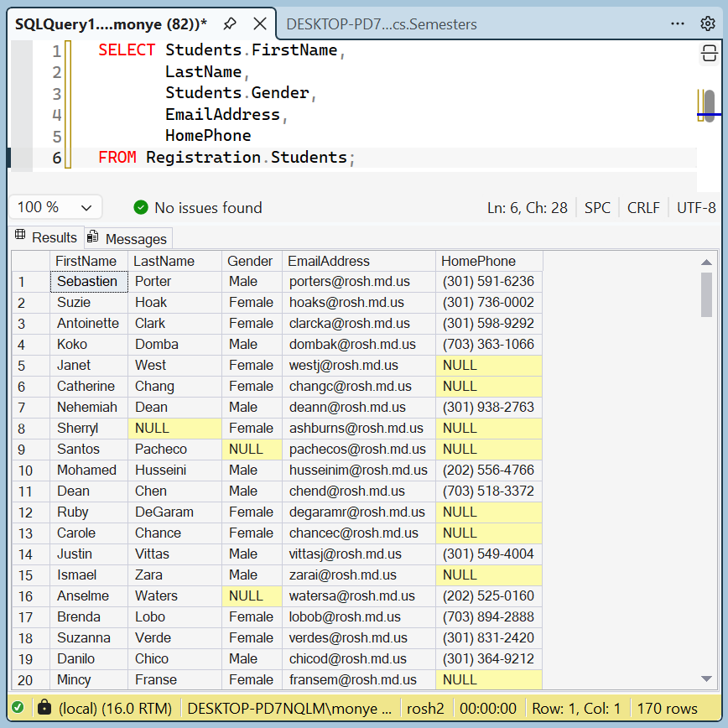Viewport: 728px width, 728px height.
Task: Click line number 3 in the editor gutter
Action: click(56, 94)
